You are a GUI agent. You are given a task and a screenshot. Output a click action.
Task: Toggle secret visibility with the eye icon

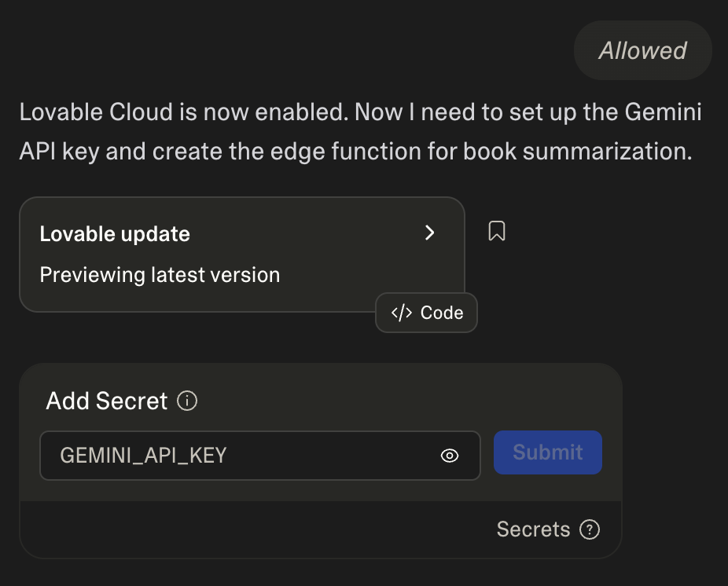450,456
